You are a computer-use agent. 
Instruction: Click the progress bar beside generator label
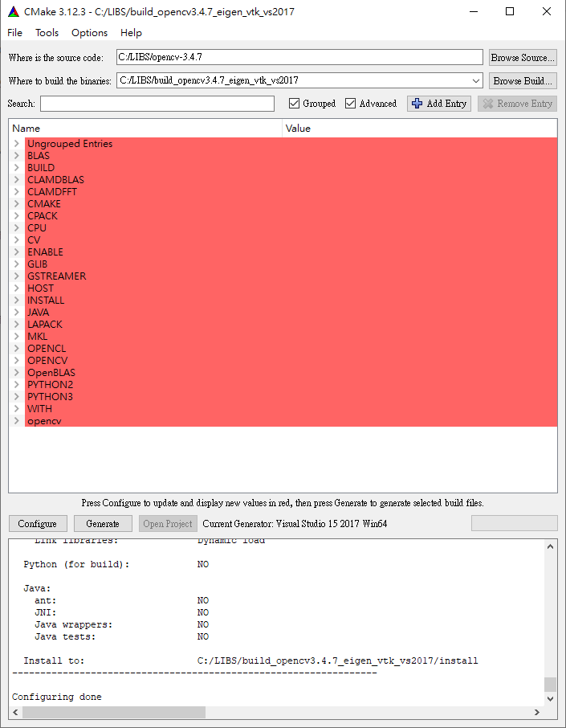514,523
